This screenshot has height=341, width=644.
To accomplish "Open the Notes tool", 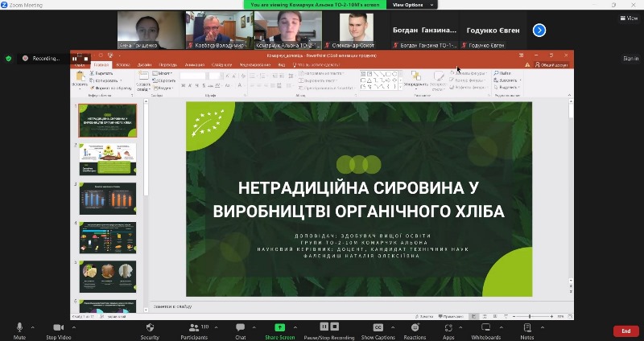I will 527,327.
